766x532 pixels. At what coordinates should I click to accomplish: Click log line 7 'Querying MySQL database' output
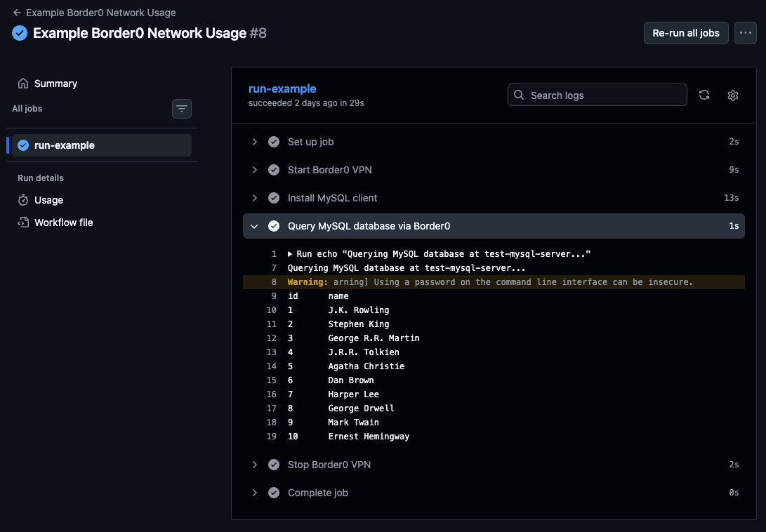tap(494, 268)
